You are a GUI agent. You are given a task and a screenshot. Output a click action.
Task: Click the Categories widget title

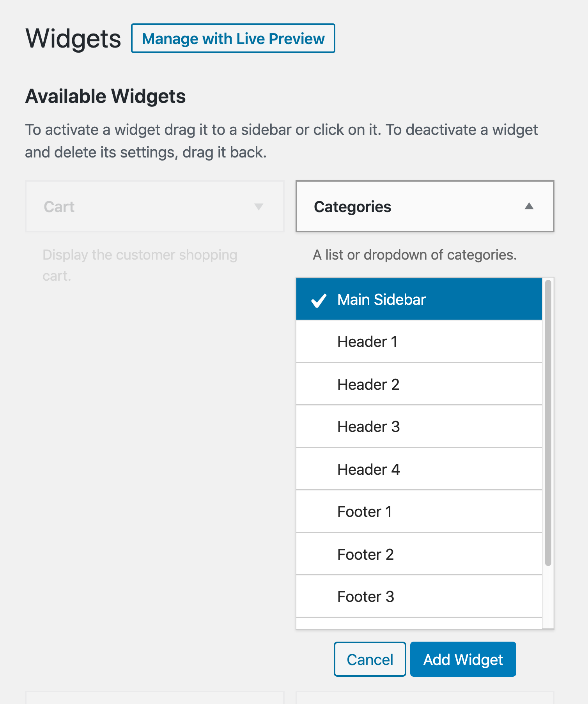[353, 207]
